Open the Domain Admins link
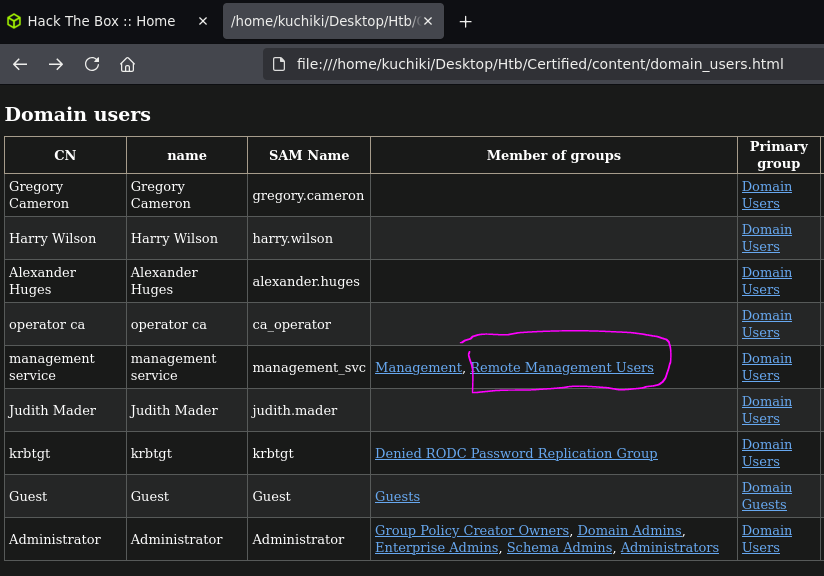 tap(629, 530)
